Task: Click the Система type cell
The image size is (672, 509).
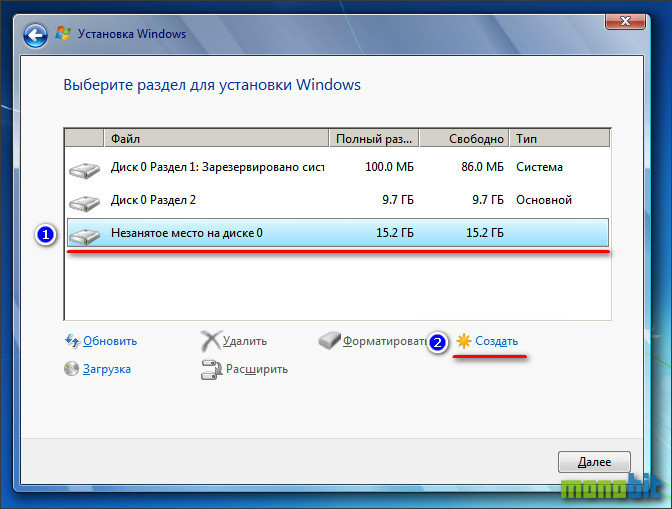Action: [539, 167]
